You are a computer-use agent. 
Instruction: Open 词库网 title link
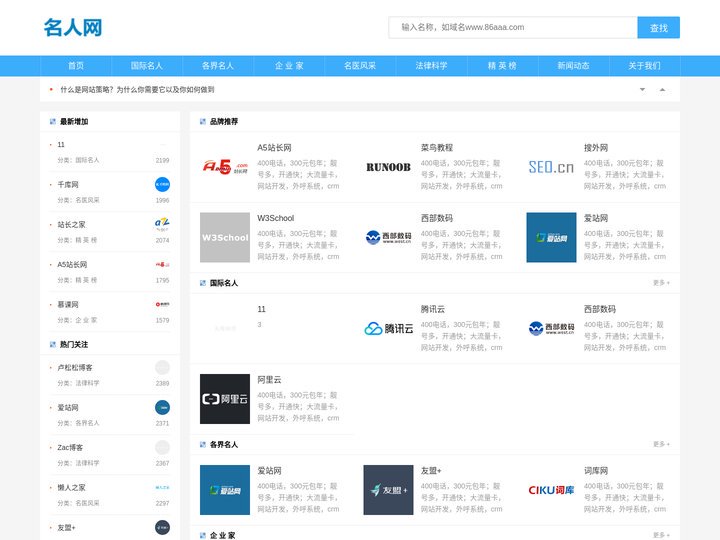596,471
